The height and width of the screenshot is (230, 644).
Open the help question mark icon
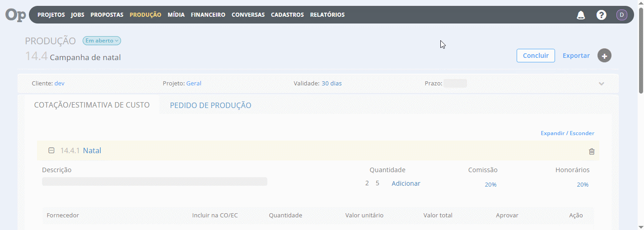click(x=601, y=15)
